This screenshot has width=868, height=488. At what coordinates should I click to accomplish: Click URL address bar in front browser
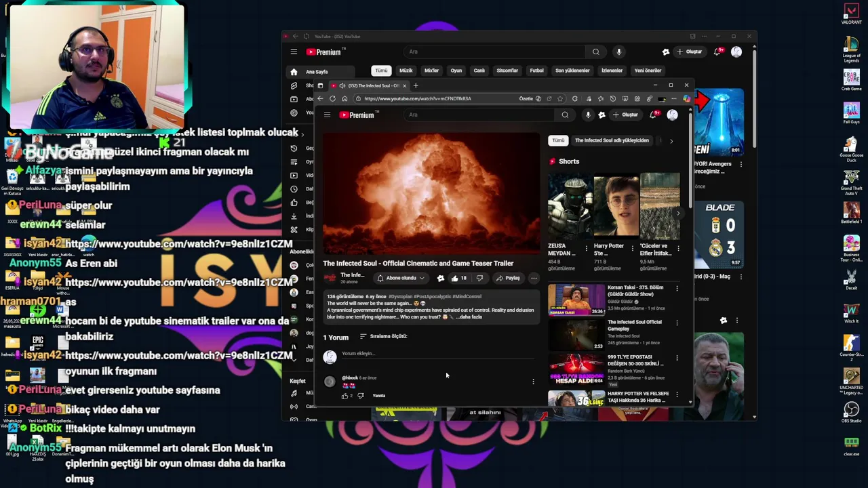click(434, 99)
